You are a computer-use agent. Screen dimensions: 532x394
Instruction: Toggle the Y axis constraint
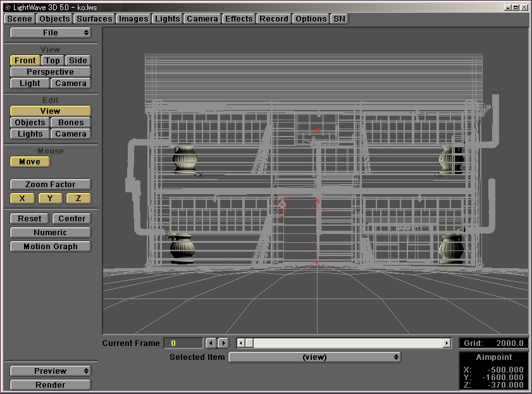51,199
